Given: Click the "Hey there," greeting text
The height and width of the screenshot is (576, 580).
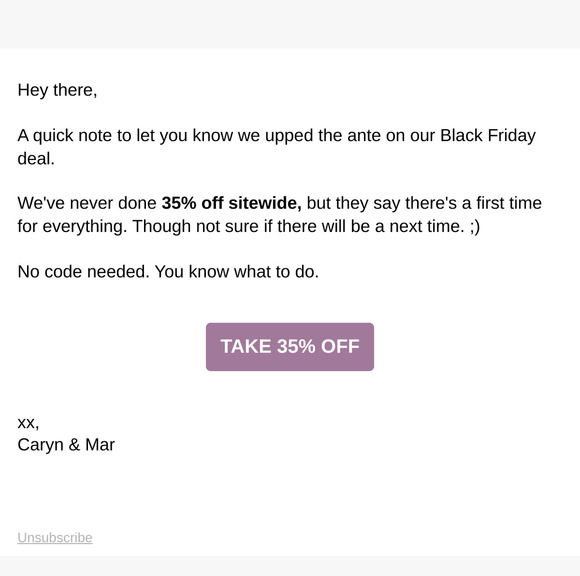Looking at the screenshot, I should coord(57,90).
